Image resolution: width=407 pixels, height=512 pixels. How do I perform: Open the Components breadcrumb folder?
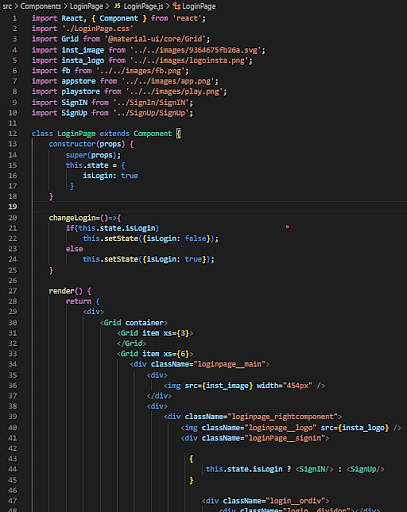41,6
